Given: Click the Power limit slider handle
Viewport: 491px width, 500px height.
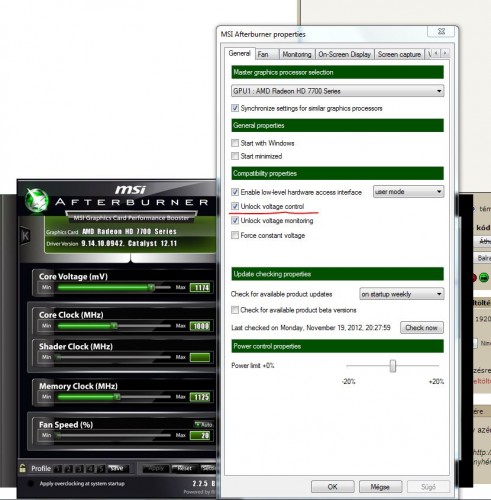Looking at the screenshot, I should pos(393,366).
